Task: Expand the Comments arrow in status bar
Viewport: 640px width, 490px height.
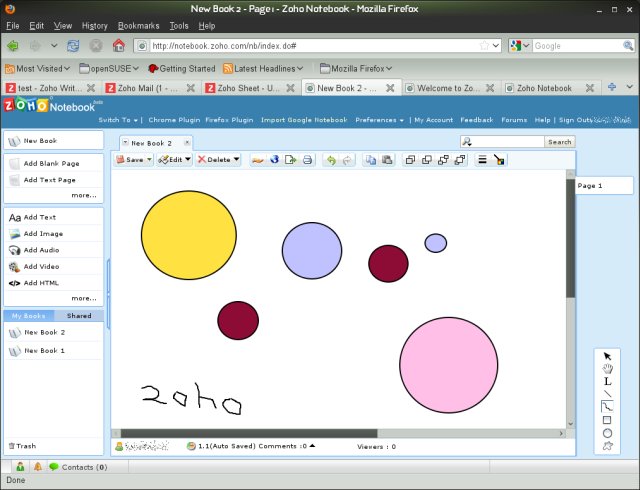Action: [x=311, y=446]
